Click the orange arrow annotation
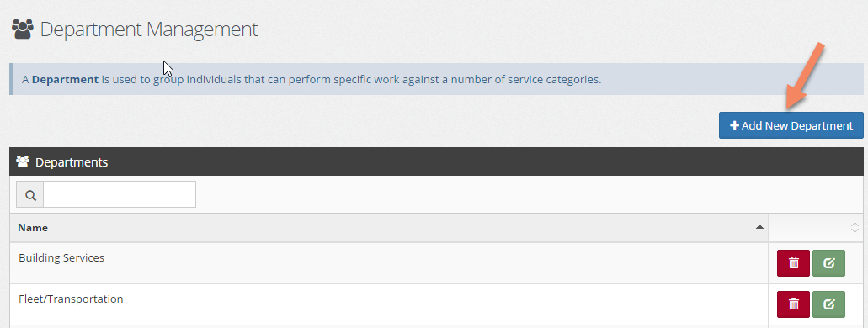The width and height of the screenshot is (868, 328). tap(805, 77)
